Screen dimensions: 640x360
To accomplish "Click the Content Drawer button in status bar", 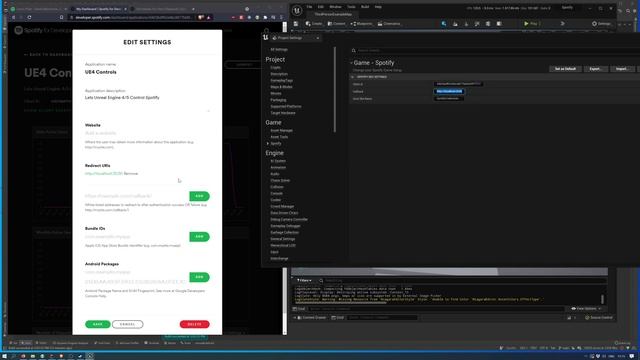I will click(x=312, y=317).
